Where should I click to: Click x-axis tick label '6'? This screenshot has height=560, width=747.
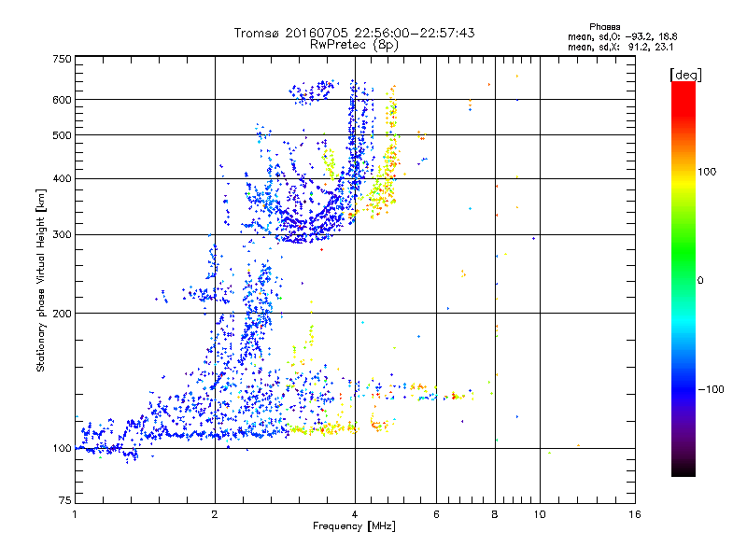pyautogui.click(x=436, y=514)
